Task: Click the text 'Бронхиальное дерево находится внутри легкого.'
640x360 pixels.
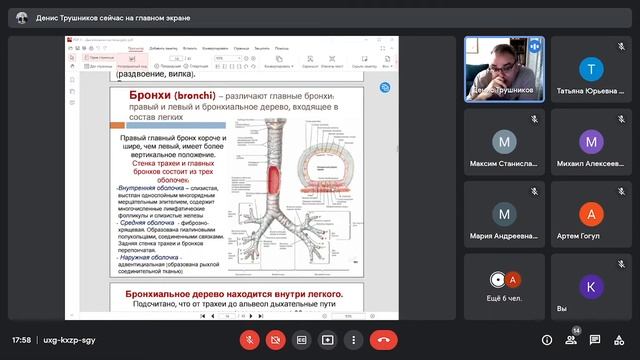Action: (234, 294)
